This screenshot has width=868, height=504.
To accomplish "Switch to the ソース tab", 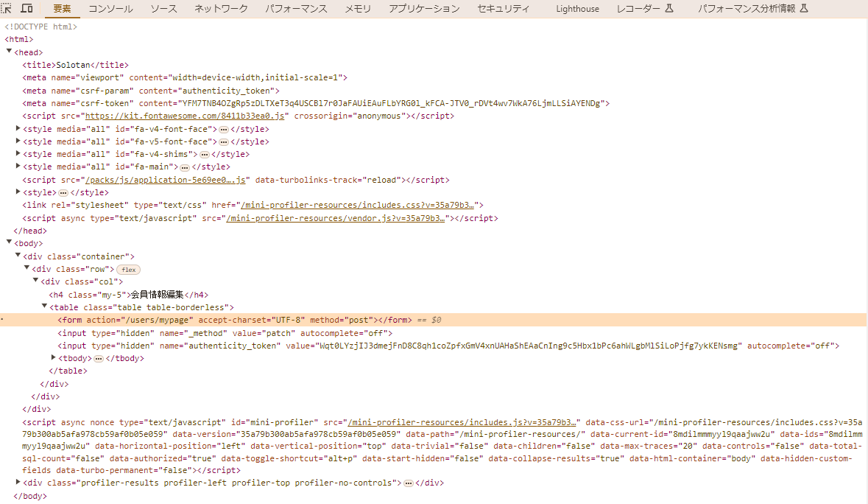I will [164, 9].
